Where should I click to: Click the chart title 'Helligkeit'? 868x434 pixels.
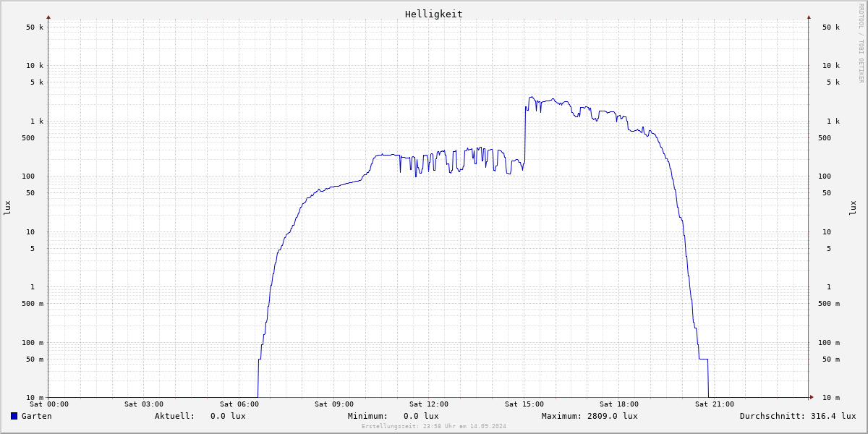coord(434,14)
